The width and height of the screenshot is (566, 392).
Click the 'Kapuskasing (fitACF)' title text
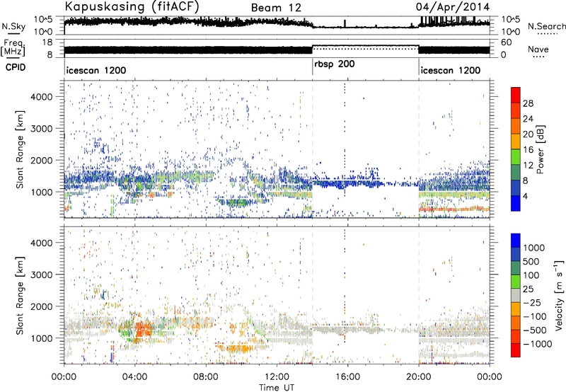pyautogui.click(x=132, y=6)
